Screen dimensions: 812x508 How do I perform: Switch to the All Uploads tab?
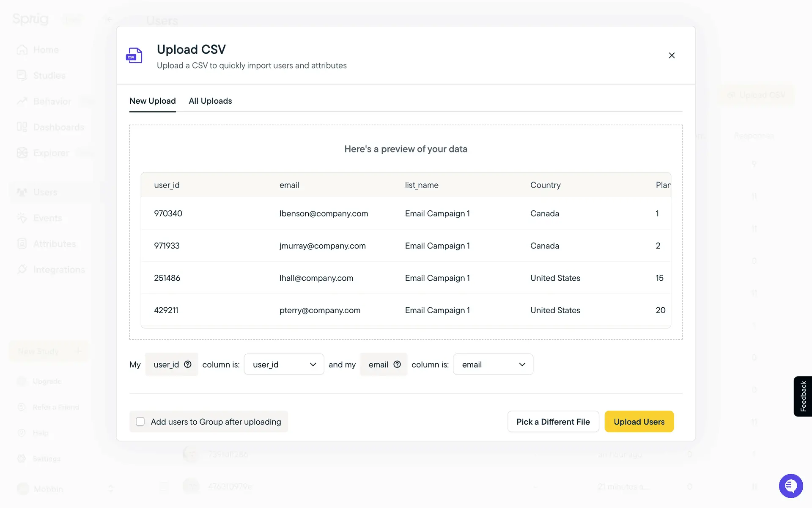(x=210, y=101)
